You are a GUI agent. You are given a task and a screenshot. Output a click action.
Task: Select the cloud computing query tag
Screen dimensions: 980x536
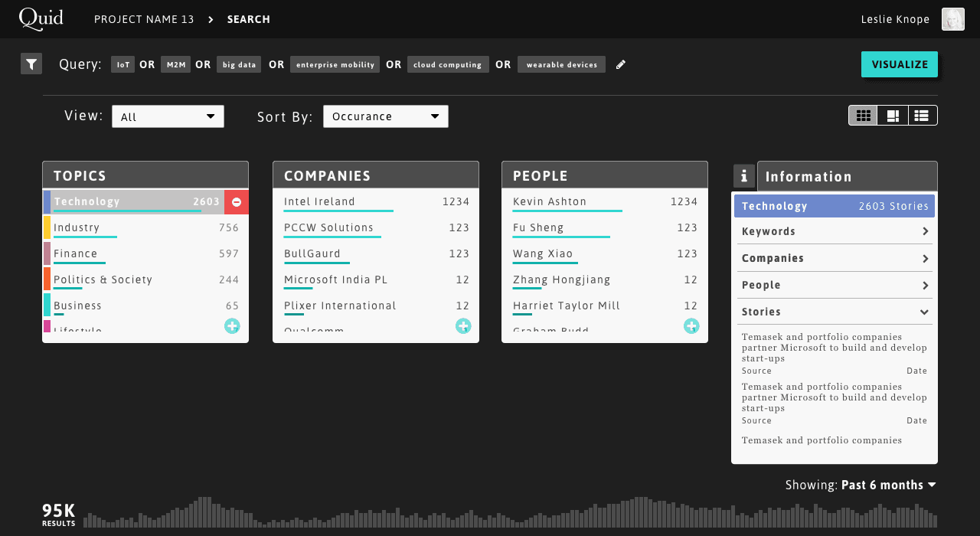(x=448, y=64)
